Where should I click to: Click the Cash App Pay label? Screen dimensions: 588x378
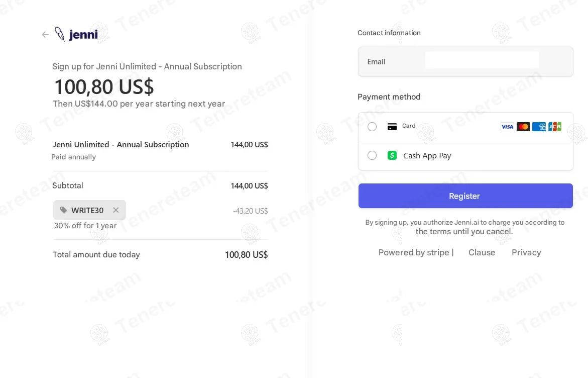[x=427, y=156]
